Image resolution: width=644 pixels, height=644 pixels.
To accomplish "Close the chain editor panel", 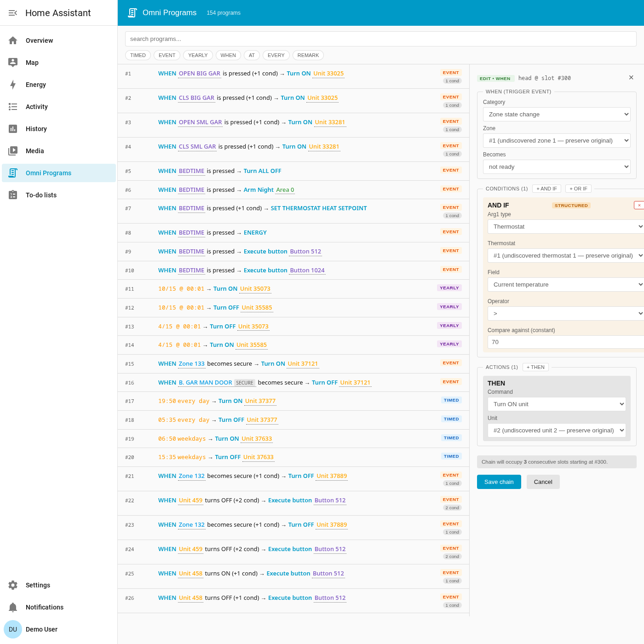I will [x=631, y=78].
